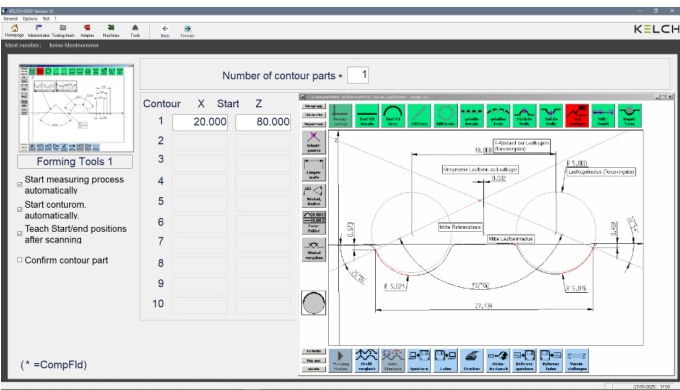680x390 pixels.
Task: Click the contour 10 Z start field
Action: point(263,305)
